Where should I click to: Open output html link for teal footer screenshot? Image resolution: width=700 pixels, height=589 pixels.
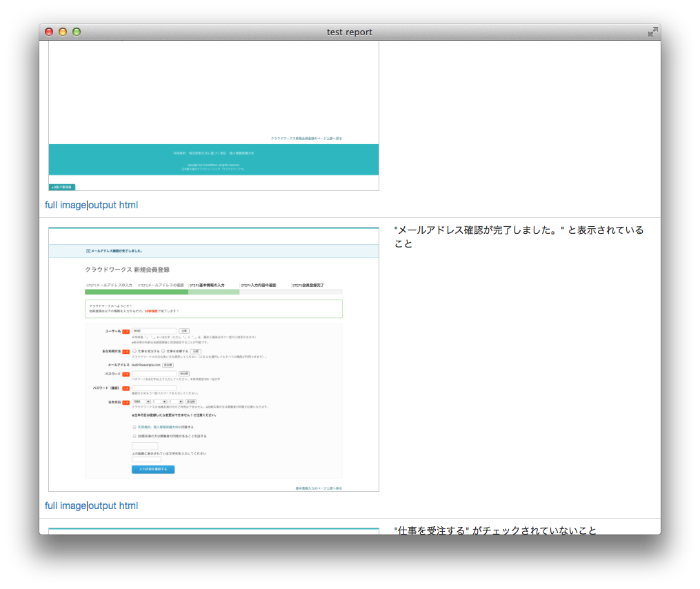(113, 205)
